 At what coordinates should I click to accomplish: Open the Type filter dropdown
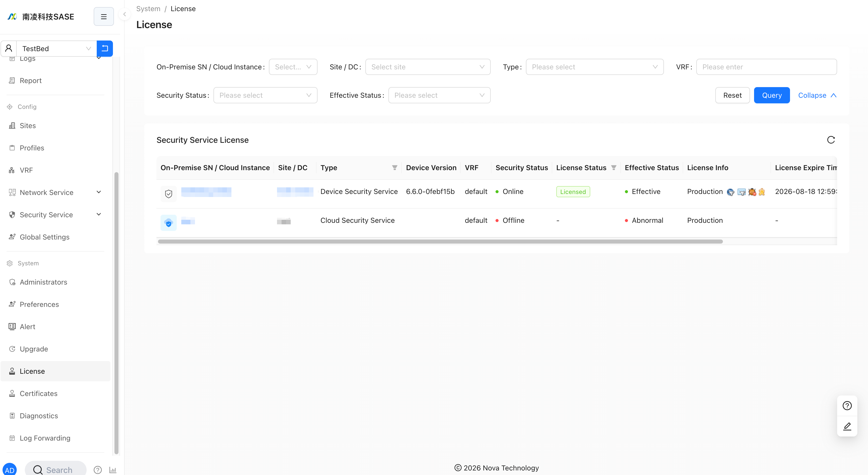(594, 67)
